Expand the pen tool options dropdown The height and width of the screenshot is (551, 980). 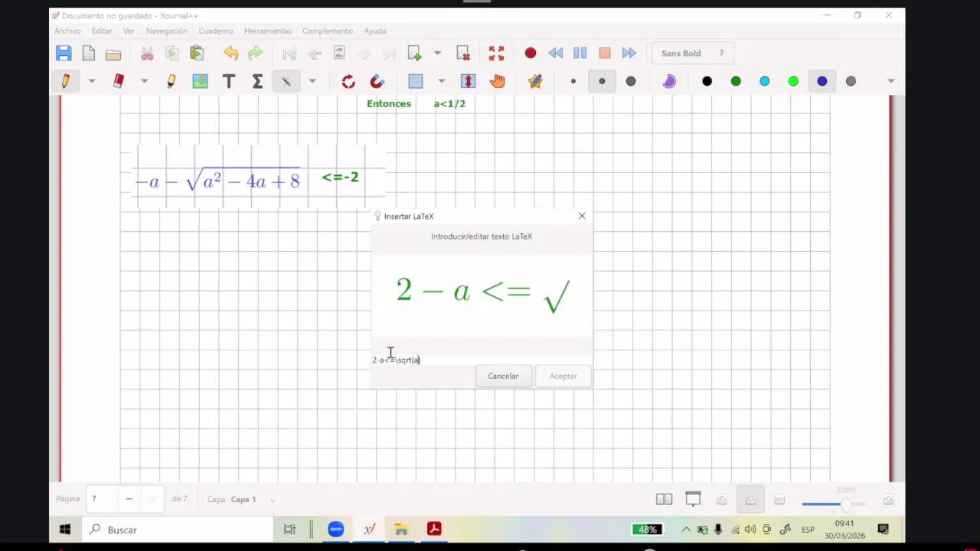[x=91, y=81]
